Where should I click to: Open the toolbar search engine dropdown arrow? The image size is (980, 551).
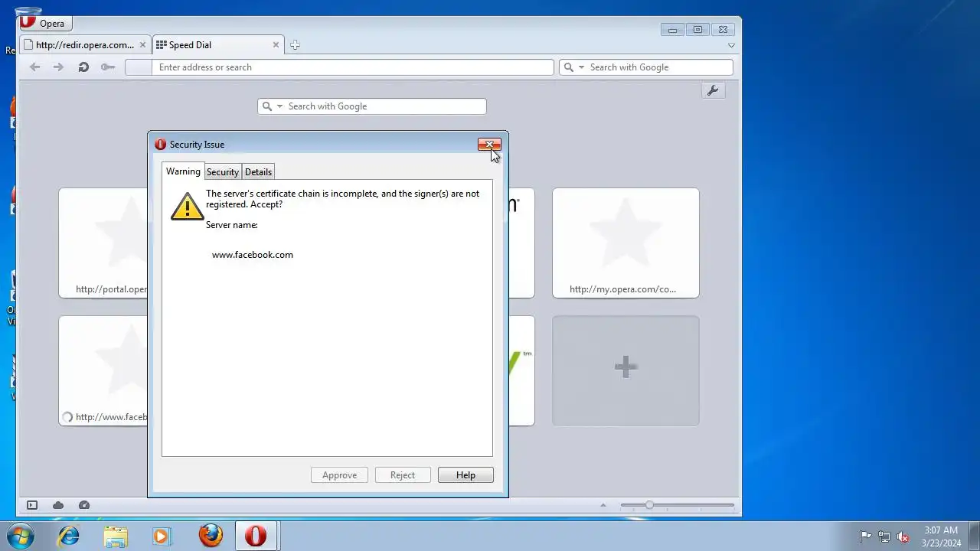[582, 67]
